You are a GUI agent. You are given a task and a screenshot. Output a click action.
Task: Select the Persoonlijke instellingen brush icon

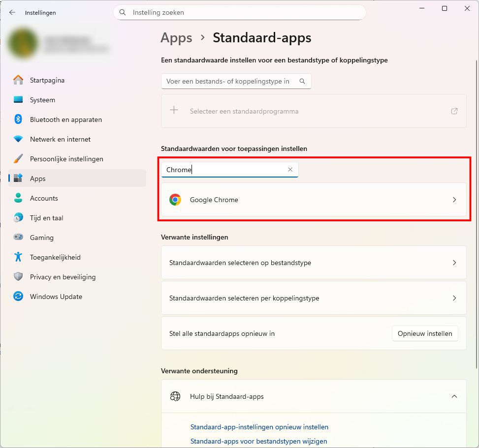point(18,159)
